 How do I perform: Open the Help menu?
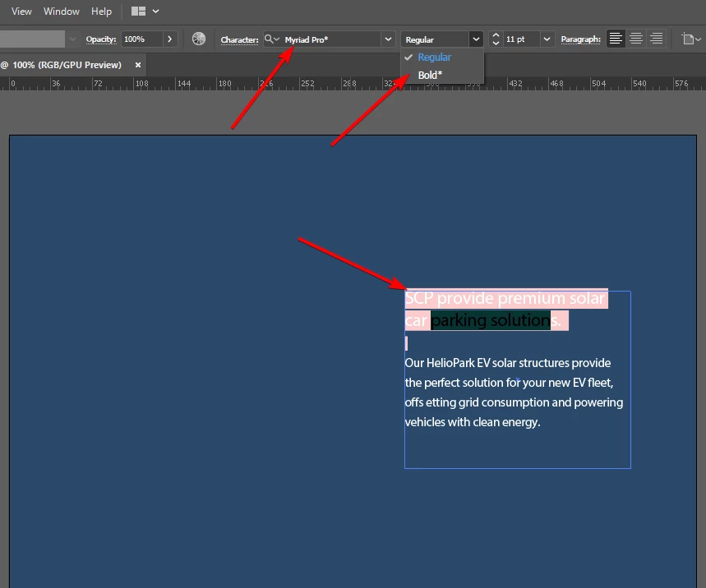tap(101, 11)
